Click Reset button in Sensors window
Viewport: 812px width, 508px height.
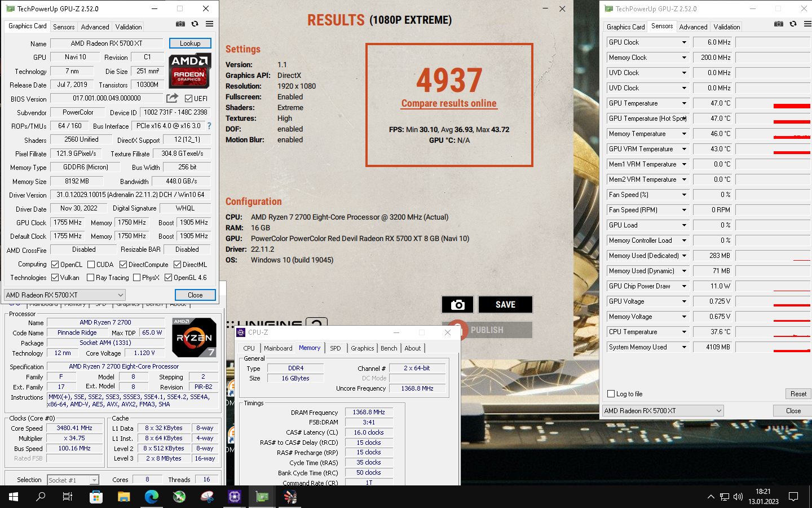coord(798,394)
